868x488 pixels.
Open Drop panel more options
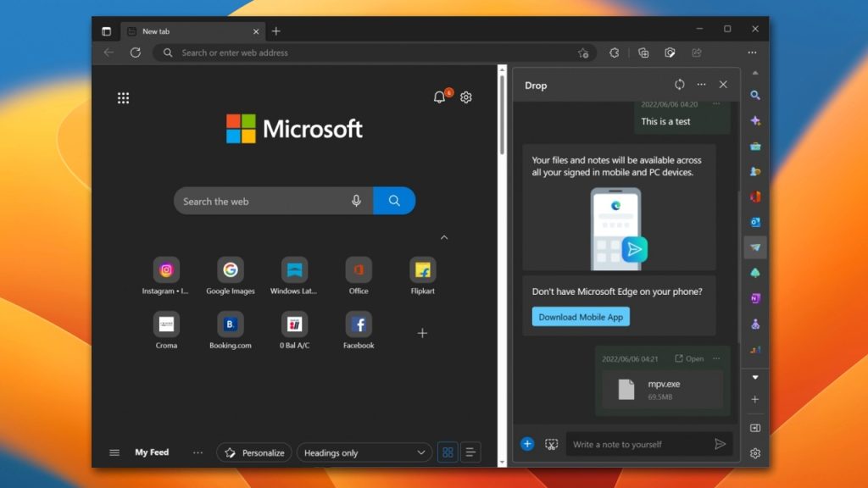click(701, 85)
